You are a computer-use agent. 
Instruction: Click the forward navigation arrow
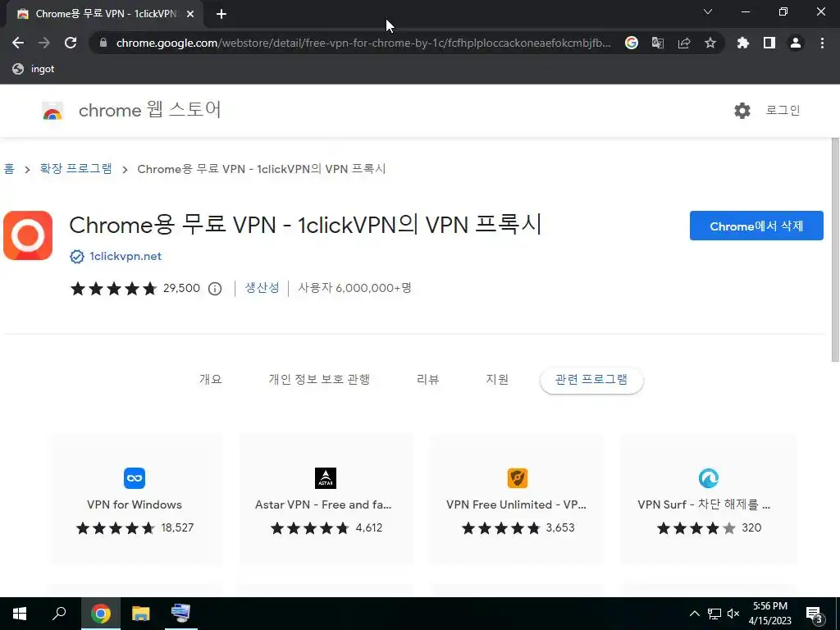(x=44, y=43)
